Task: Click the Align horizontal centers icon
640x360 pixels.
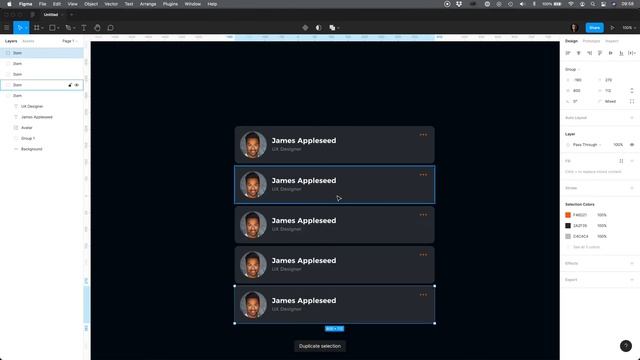Action: click(578, 53)
